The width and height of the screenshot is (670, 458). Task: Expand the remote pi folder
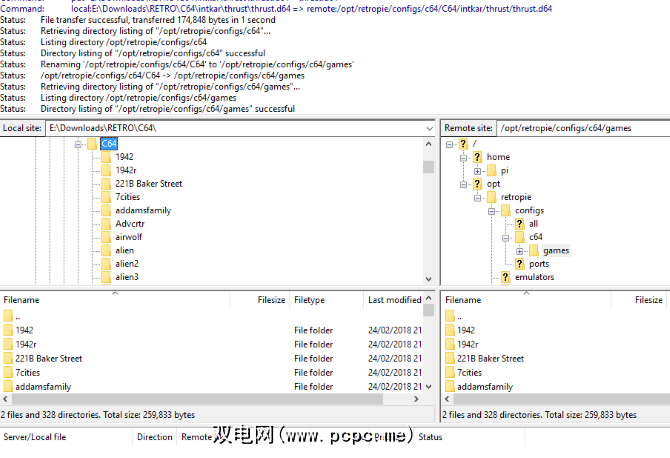tap(477, 171)
